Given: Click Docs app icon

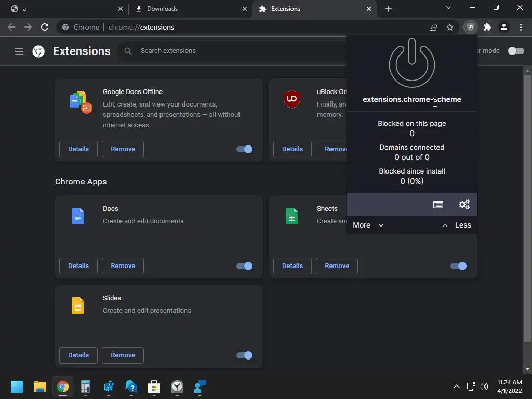Looking at the screenshot, I should coord(78,216).
